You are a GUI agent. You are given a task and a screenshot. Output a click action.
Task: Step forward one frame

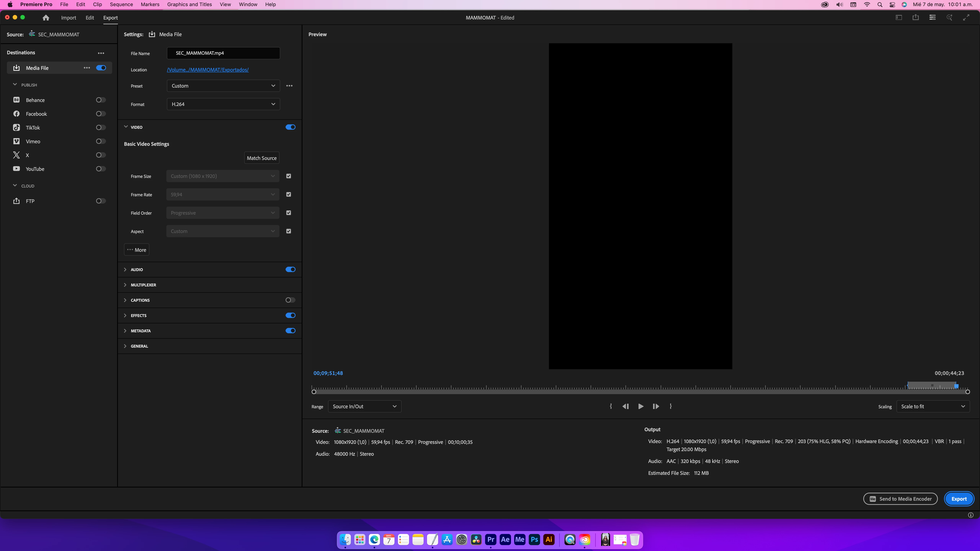point(656,406)
